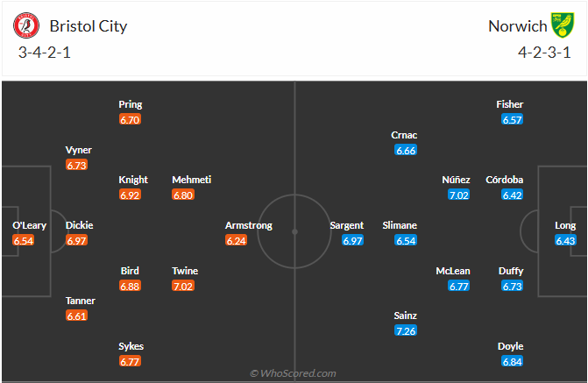Select player Pring on the pitch

click(x=131, y=104)
